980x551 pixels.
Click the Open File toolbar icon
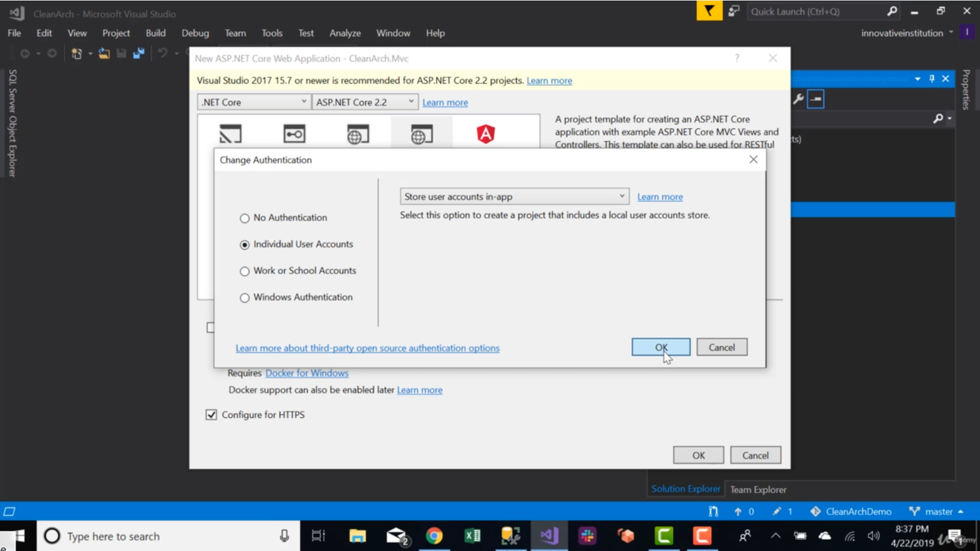[104, 54]
